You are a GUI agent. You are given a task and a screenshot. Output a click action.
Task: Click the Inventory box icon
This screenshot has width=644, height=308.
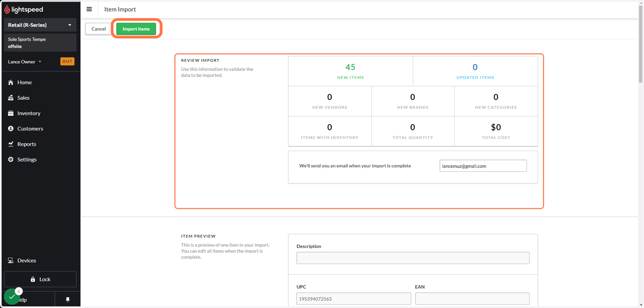[11, 113]
